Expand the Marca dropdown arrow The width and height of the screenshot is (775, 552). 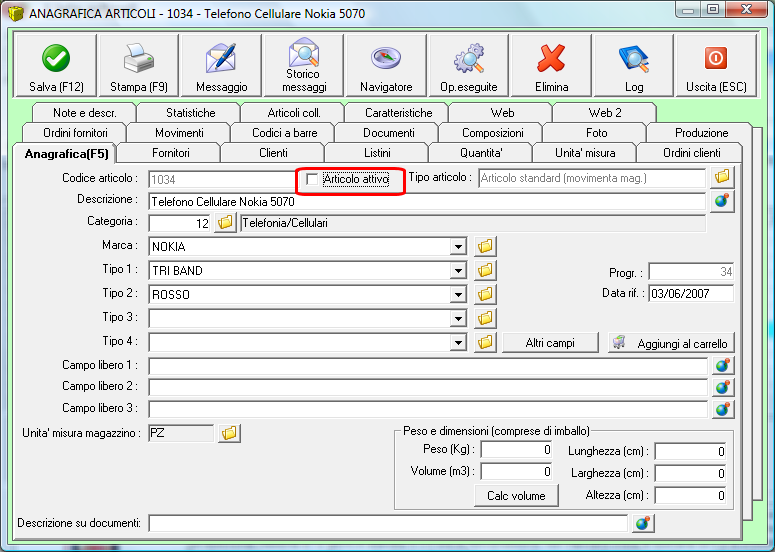tap(458, 246)
